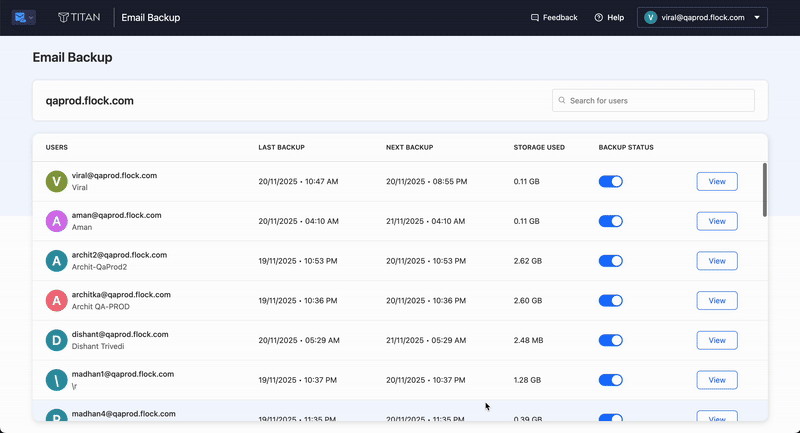Click Archit-QaProd2's teal avatar

pos(57,261)
